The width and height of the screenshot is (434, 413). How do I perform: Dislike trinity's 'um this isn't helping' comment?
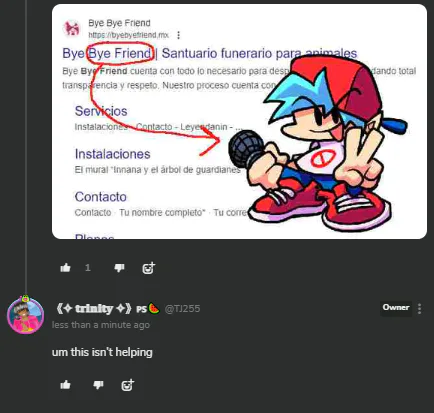click(98, 385)
